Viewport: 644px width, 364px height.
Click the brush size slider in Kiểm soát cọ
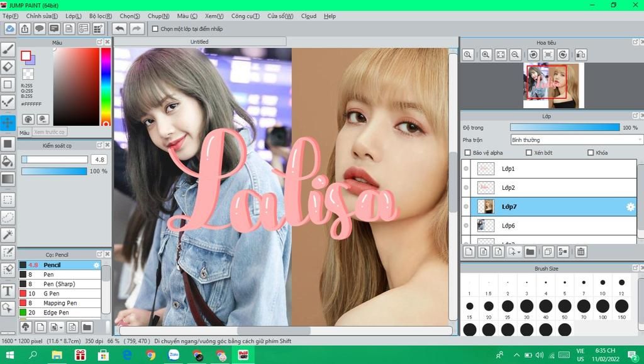(55, 159)
